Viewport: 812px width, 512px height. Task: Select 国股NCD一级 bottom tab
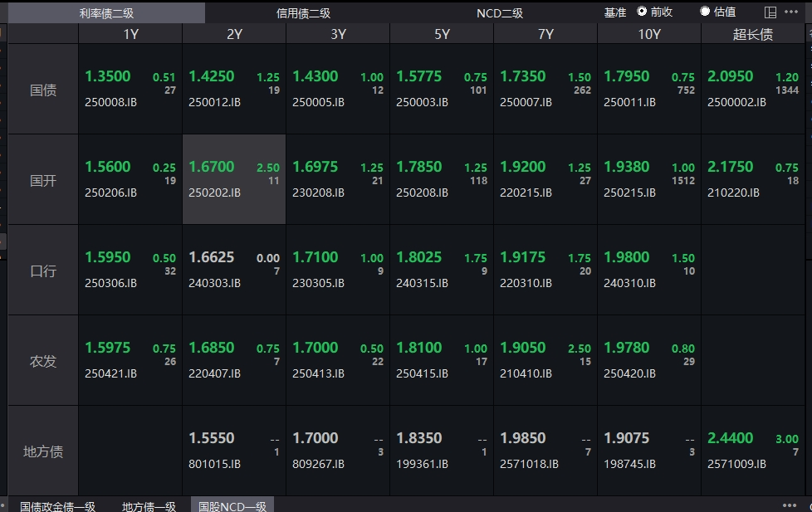232,506
